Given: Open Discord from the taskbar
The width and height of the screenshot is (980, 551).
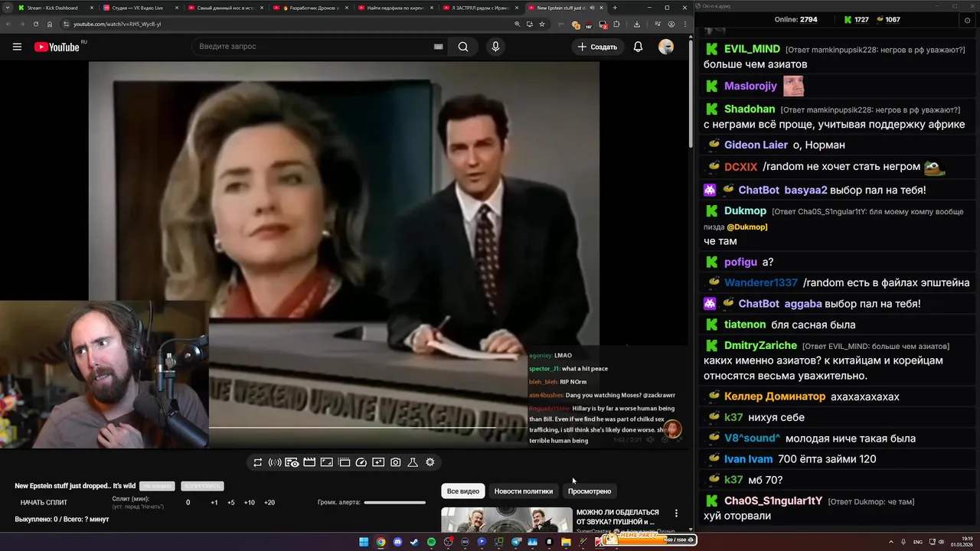Looking at the screenshot, I should pos(397,542).
